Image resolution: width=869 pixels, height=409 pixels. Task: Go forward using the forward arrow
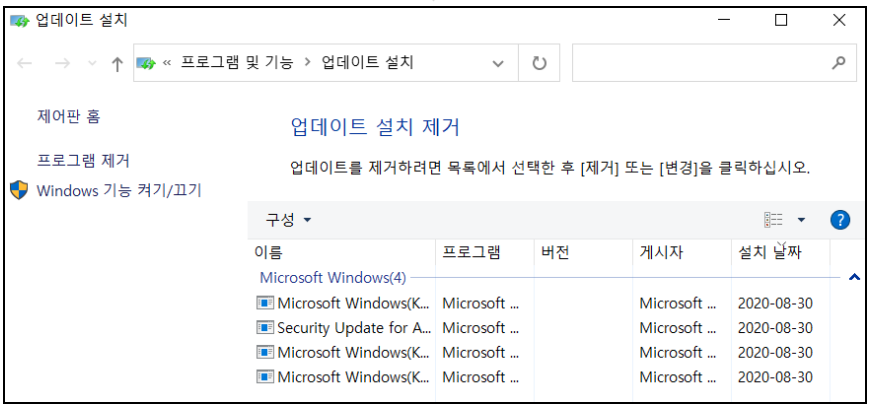pyautogui.click(x=62, y=63)
